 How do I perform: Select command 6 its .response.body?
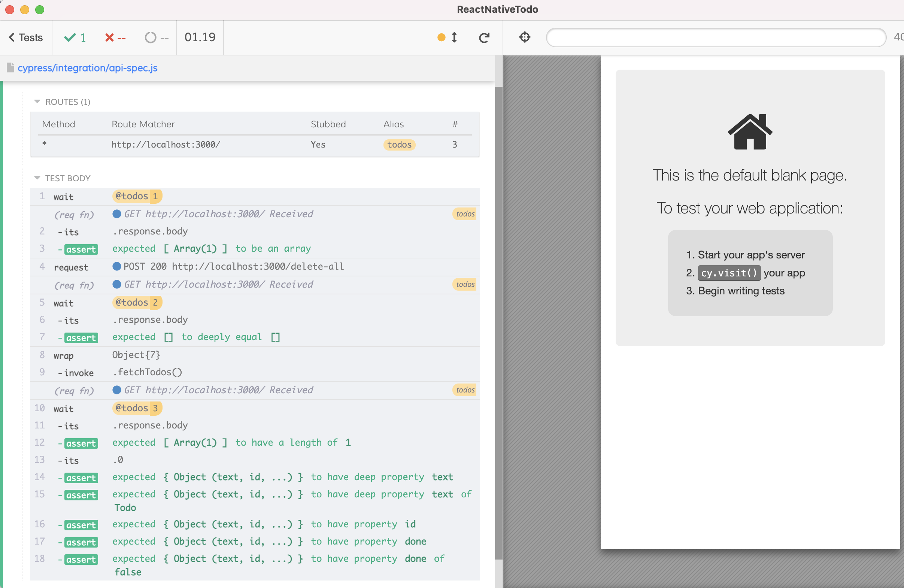coord(255,320)
